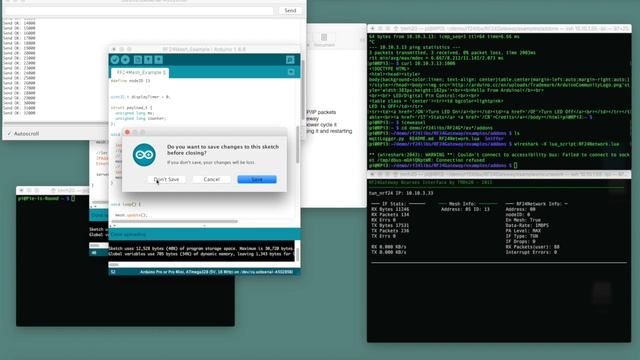Image resolution: width=640 pixels, height=360 pixels.
Task: Click the 'tun_nrf24 IP: 10.10.3.33' line
Action: pyautogui.click(x=401, y=193)
